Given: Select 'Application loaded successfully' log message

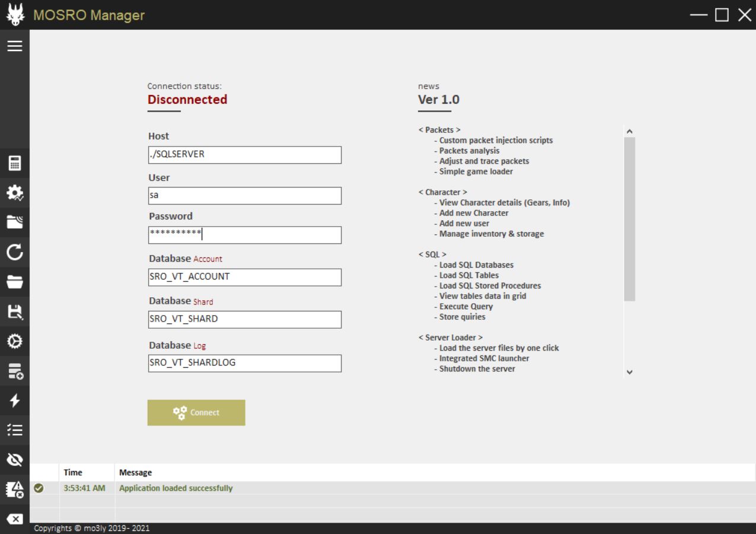Looking at the screenshot, I should pos(176,488).
